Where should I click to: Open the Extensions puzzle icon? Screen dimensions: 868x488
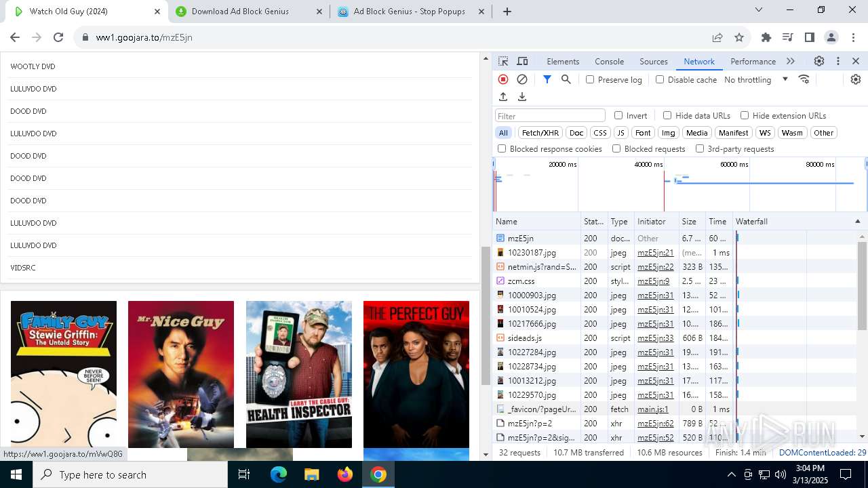click(766, 37)
